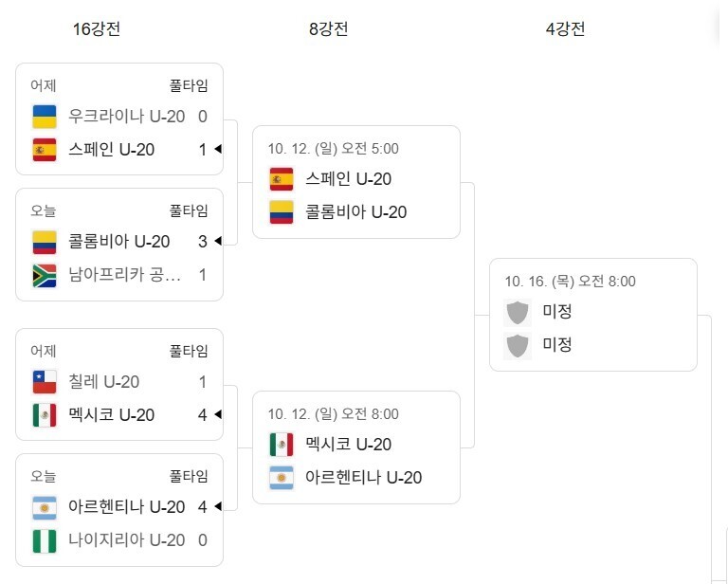
Task: Click Colombia flag in round of 16
Action: tap(44, 242)
